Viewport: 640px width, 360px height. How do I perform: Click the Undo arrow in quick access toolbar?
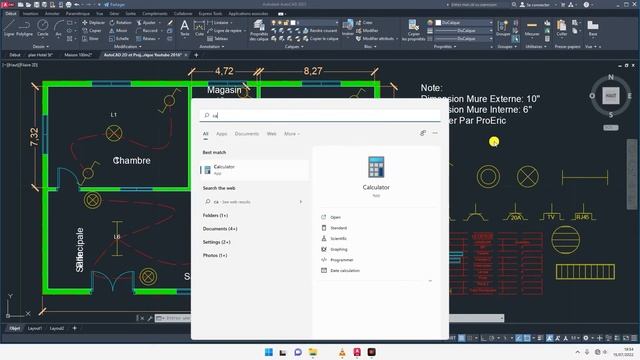(x=77, y=4)
